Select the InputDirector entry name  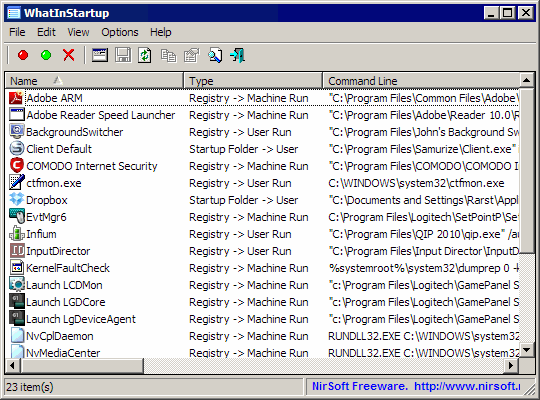click(58, 251)
